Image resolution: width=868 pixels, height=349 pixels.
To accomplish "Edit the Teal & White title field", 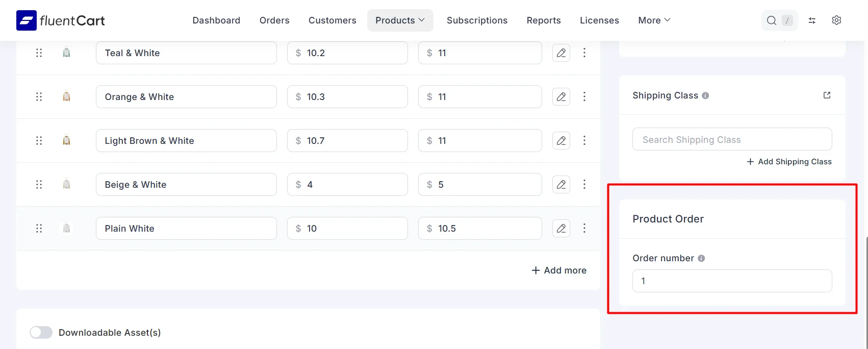I will (186, 53).
